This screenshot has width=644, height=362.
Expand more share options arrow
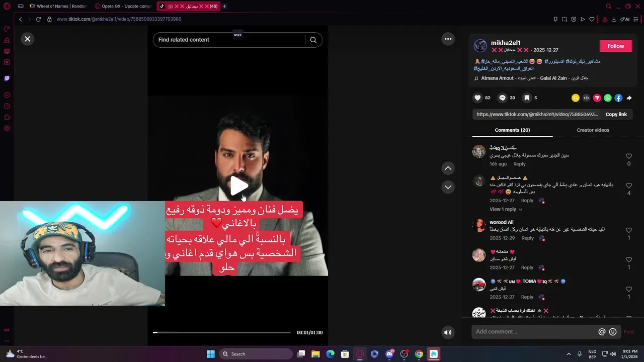(629, 98)
